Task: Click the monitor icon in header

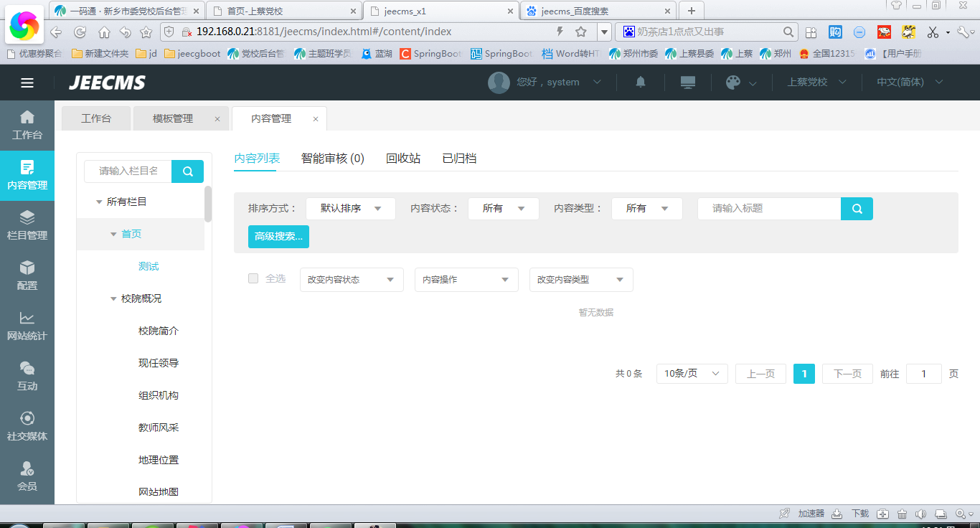Action: click(x=687, y=82)
